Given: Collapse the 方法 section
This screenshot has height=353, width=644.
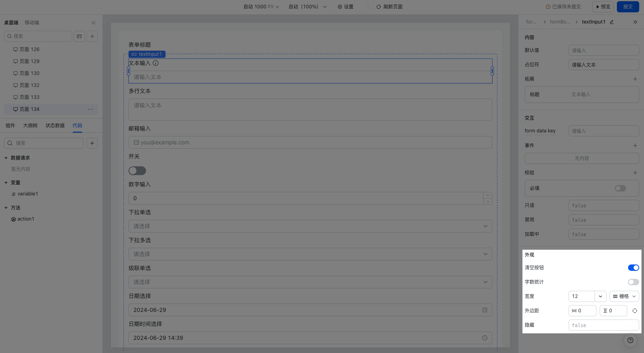Looking at the screenshot, I should pyautogui.click(x=6, y=208).
